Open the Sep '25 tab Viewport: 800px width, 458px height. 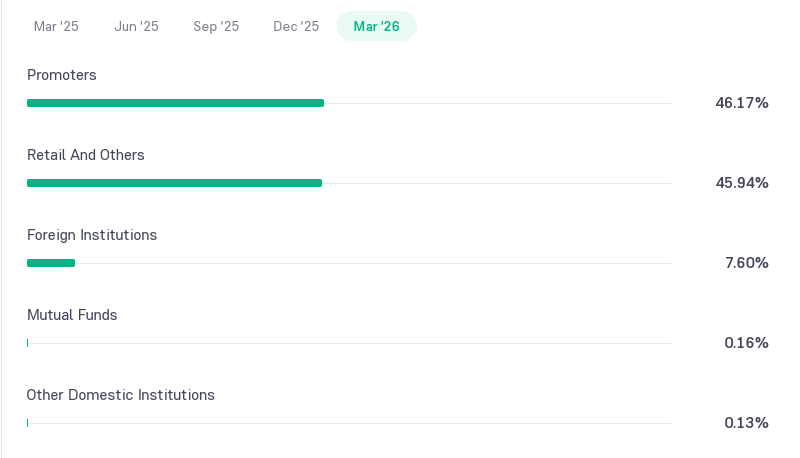[216, 26]
